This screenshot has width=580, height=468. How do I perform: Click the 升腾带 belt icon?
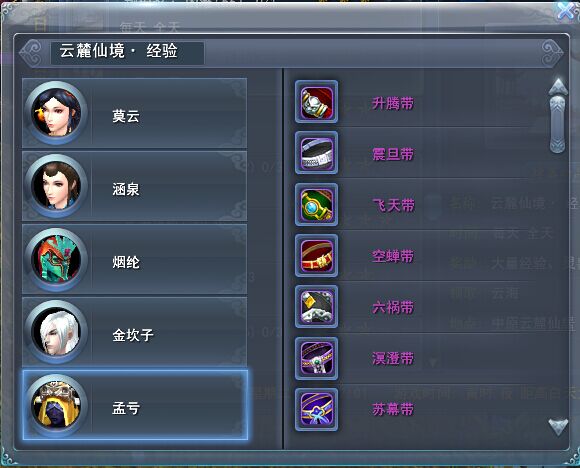click(316, 102)
